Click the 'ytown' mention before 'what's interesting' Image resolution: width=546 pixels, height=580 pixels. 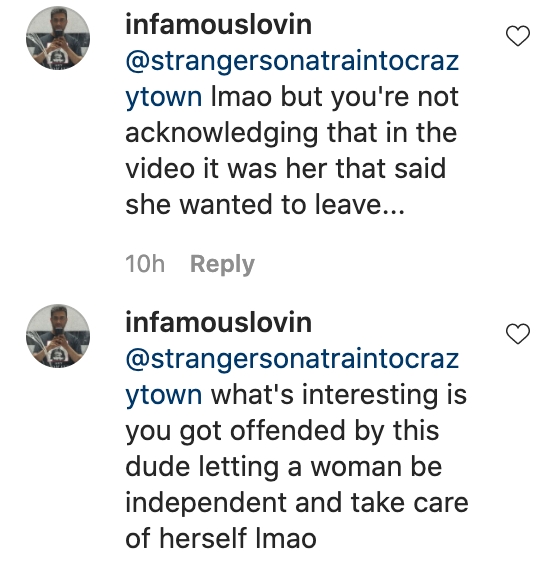(164, 395)
